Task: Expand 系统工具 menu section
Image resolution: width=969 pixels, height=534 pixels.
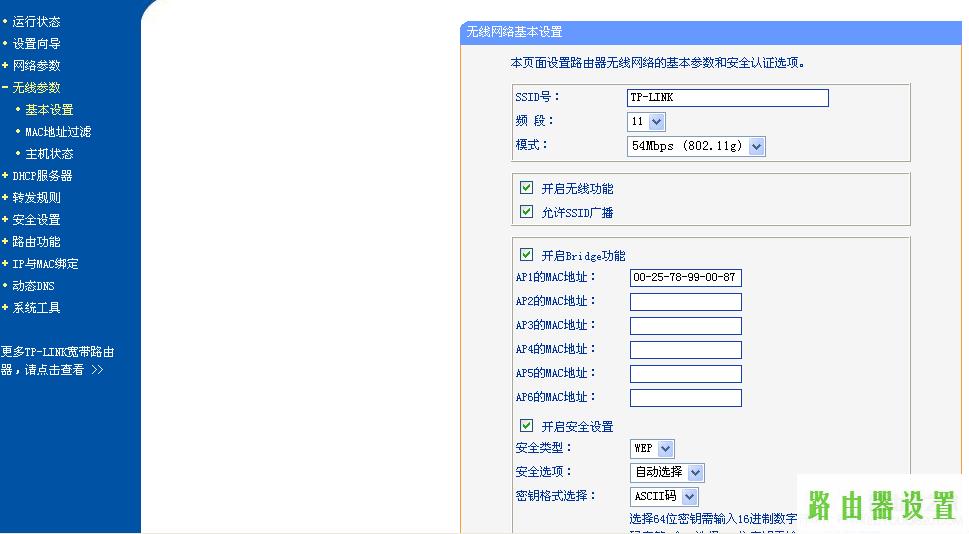Action: [x=36, y=308]
